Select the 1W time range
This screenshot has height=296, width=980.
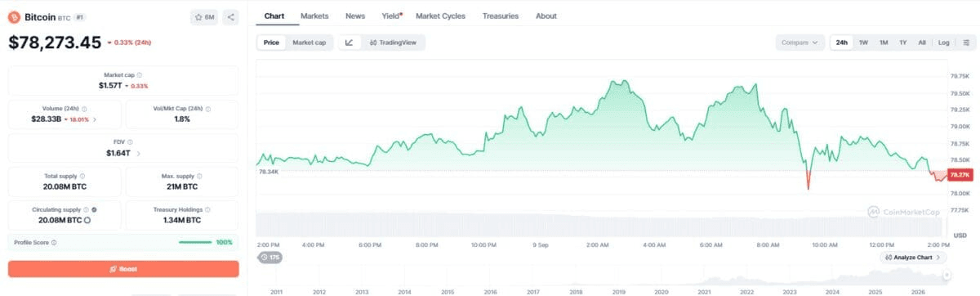click(863, 43)
